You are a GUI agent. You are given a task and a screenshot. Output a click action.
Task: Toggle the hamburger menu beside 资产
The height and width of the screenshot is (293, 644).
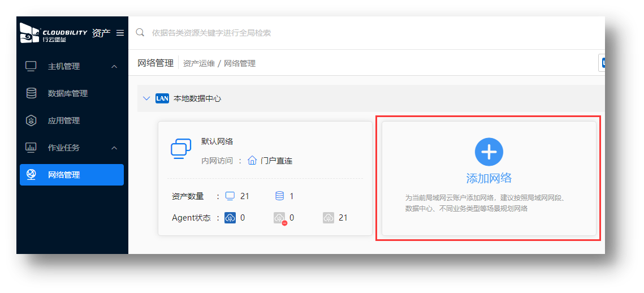coord(120,33)
